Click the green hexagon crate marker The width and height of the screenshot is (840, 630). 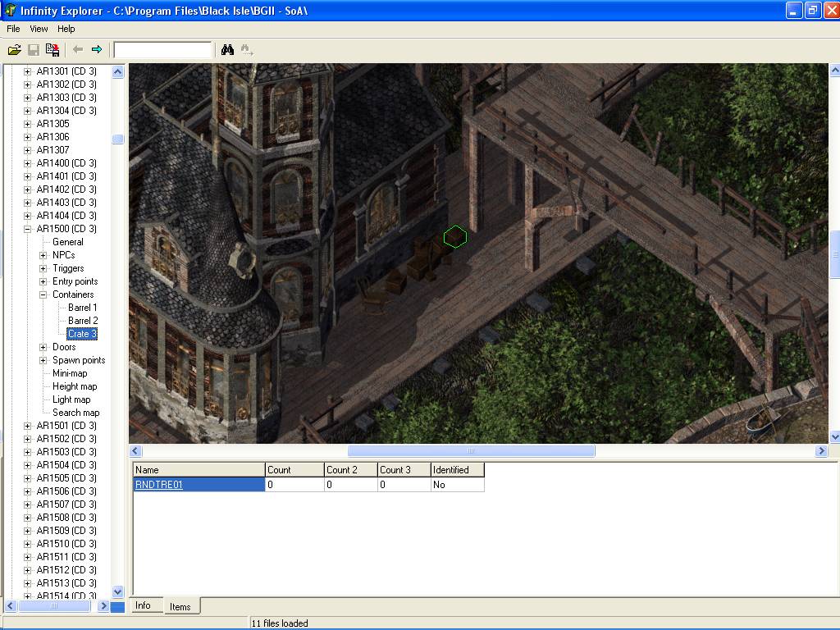454,237
